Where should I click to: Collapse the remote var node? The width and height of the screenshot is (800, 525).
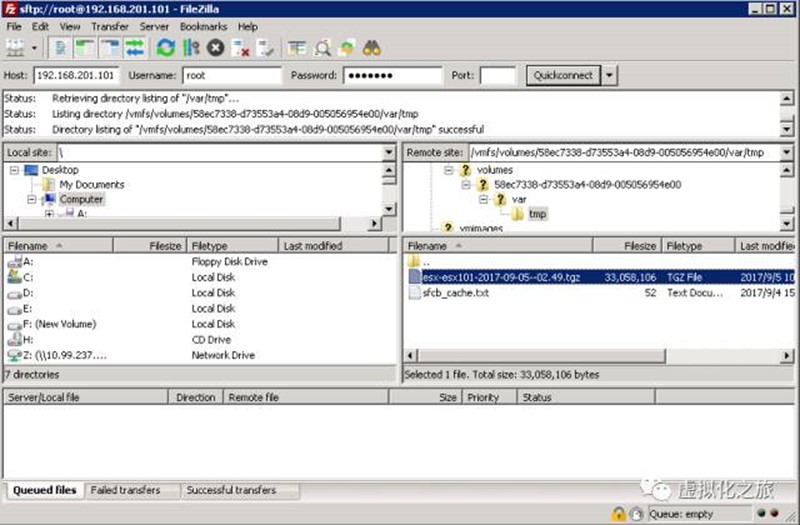point(483,199)
